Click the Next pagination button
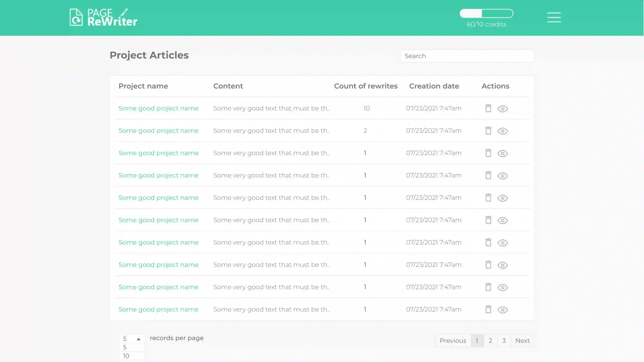This screenshot has width=644, height=362. point(522,341)
